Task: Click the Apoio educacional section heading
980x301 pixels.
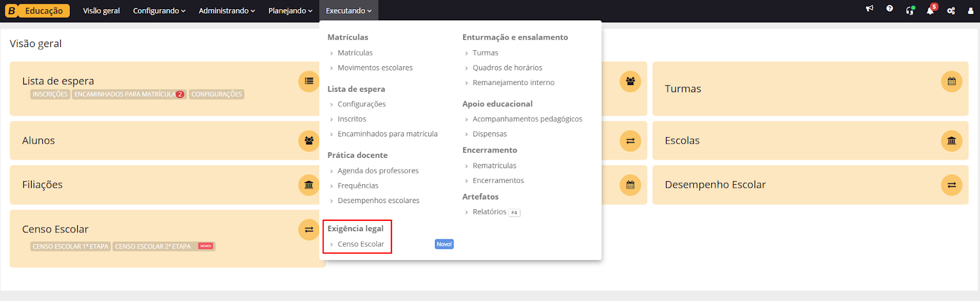Action: click(x=497, y=104)
